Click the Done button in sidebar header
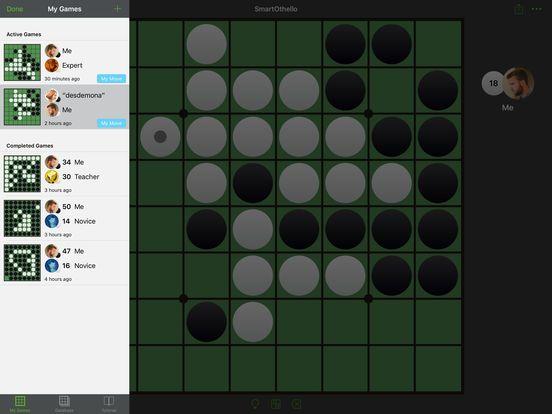This screenshot has height=414, width=552. tap(15, 9)
